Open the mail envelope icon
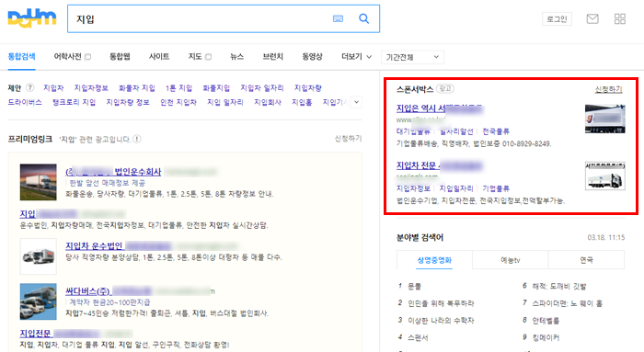 tap(592, 19)
